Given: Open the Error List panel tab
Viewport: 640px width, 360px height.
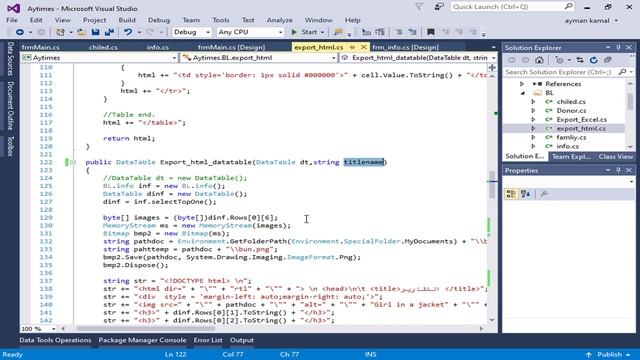Looking at the screenshot, I should [x=208, y=340].
